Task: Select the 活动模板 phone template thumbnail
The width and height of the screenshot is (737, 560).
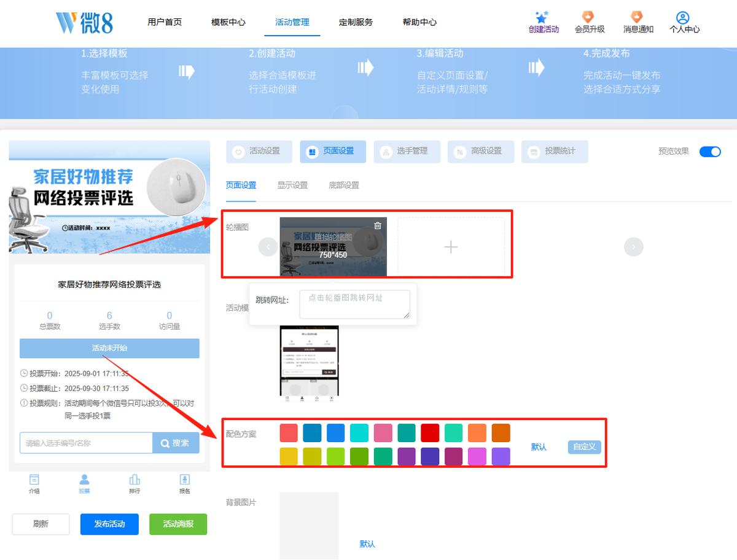Action: pyautogui.click(x=309, y=364)
